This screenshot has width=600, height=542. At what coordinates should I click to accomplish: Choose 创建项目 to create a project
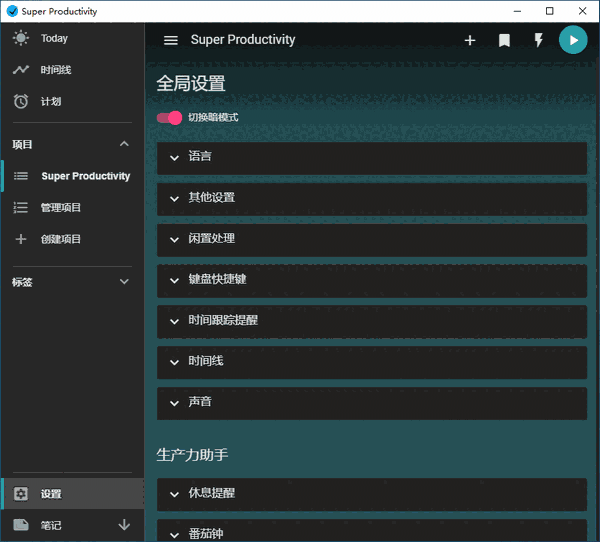(72, 239)
